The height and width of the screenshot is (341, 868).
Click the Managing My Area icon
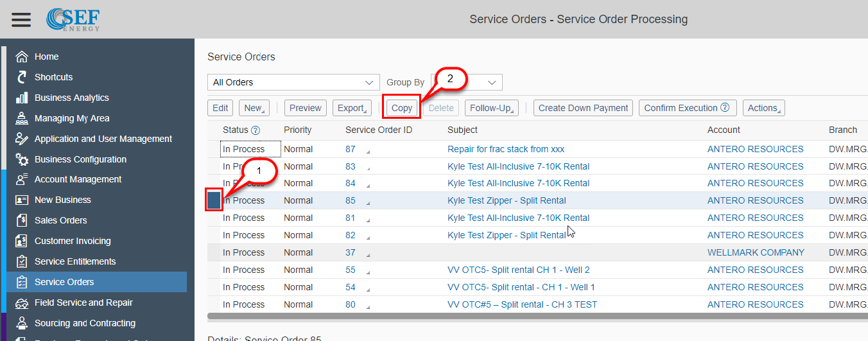(22, 118)
